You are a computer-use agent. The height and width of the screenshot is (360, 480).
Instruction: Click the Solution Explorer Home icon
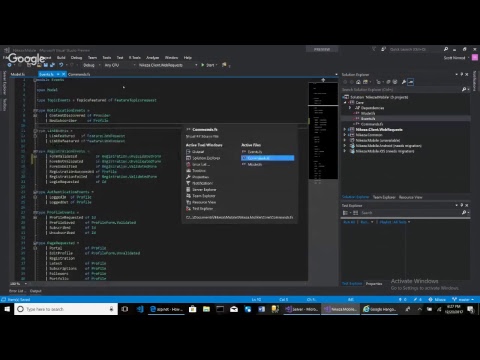[x=358, y=82]
